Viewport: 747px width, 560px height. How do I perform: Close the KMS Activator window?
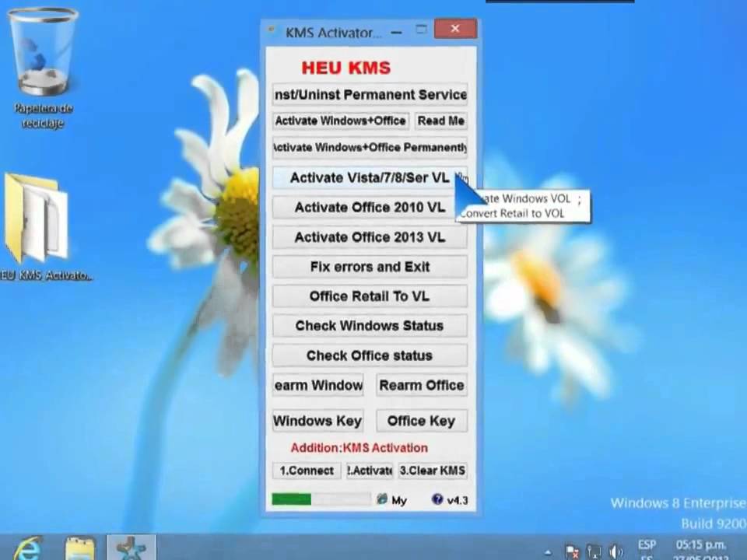455,29
